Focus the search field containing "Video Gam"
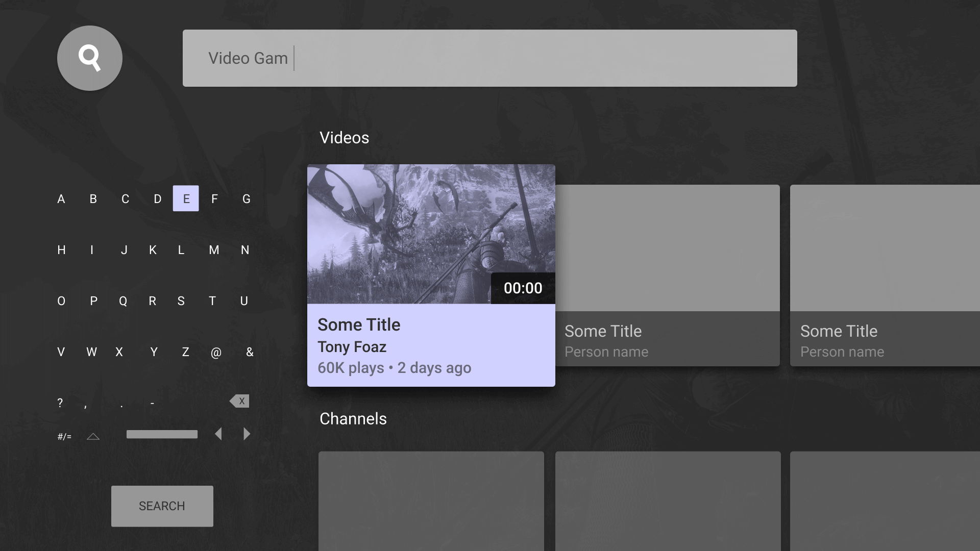The image size is (980, 551). (x=490, y=58)
